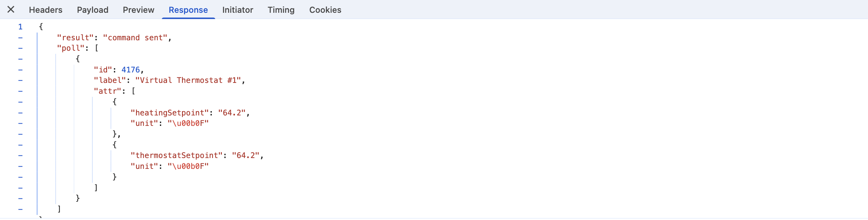The image size is (868, 220).
Task: Click the "result" key in the response
Action: (x=75, y=38)
